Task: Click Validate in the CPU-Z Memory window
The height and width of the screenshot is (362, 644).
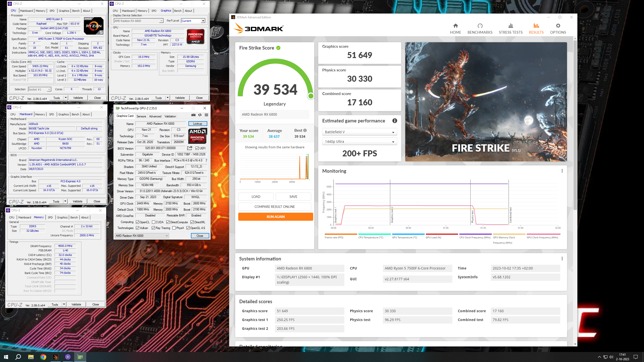Action: click(76, 304)
